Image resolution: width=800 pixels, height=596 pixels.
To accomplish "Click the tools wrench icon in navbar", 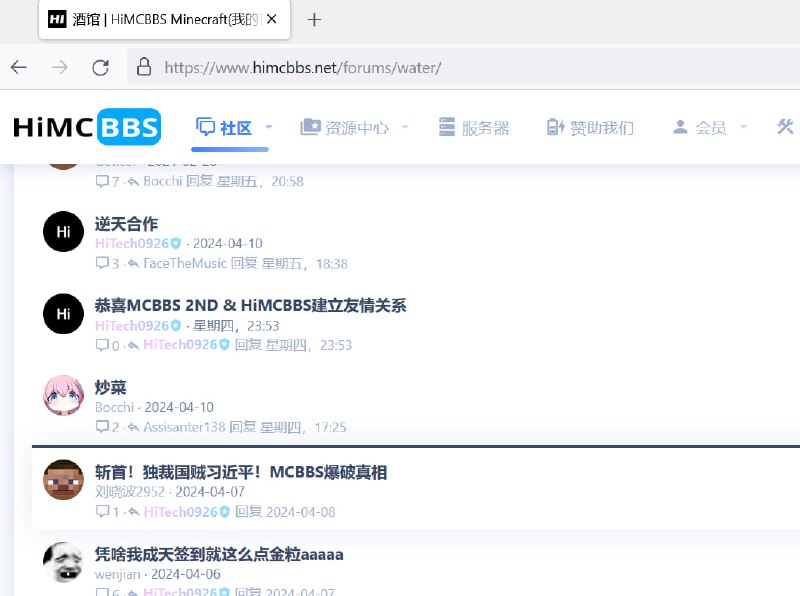I will point(785,127).
